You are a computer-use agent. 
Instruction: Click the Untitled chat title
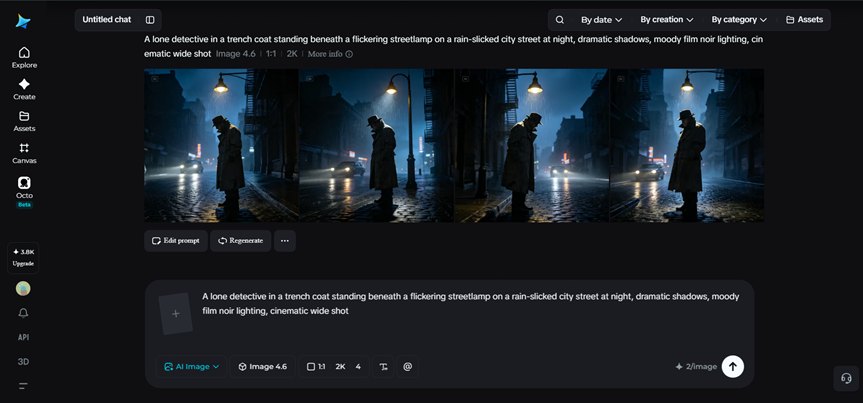pos(107,20)
